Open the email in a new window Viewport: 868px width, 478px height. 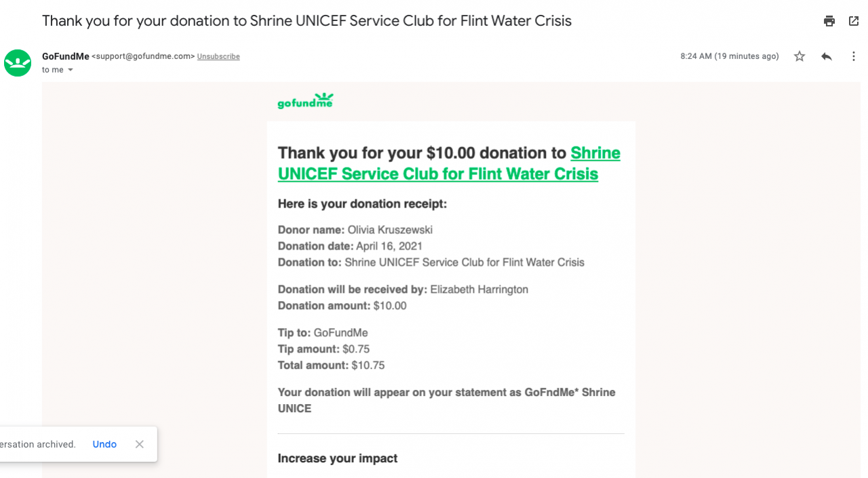pos(854,21)
